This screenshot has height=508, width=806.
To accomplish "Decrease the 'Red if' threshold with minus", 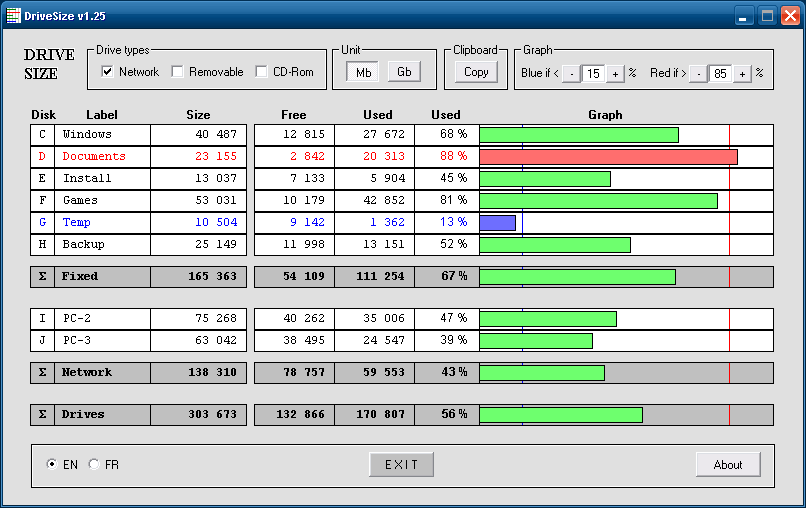I will tap(698, 74).
